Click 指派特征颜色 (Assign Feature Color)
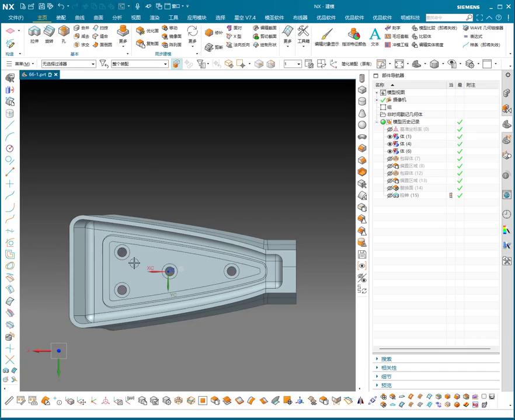The height and width of the screenshot is (420, 515). pos(354,36)
